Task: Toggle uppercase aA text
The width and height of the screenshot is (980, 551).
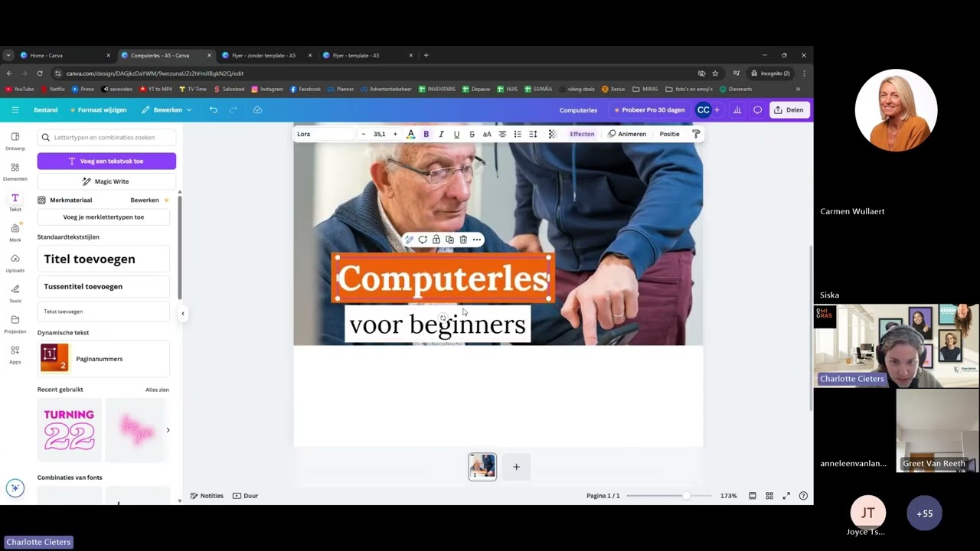Action: coord(487,134)
